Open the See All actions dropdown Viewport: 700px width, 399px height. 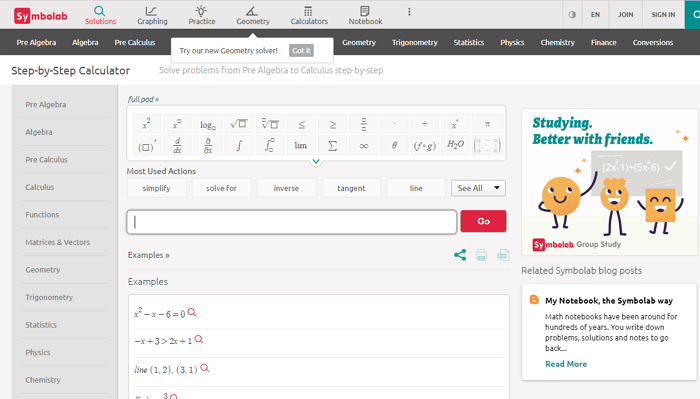[x=478, y=188]
